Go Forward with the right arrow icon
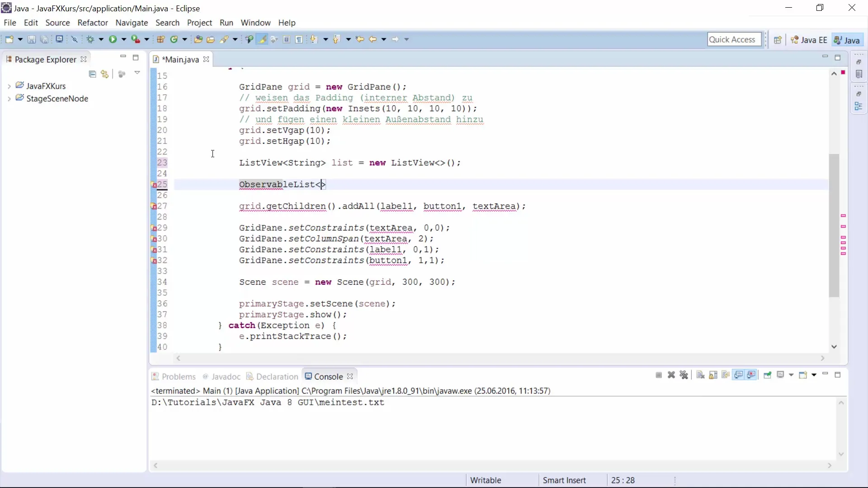The height and width of the screenshot is (488, 868). [x=395, y=39]
